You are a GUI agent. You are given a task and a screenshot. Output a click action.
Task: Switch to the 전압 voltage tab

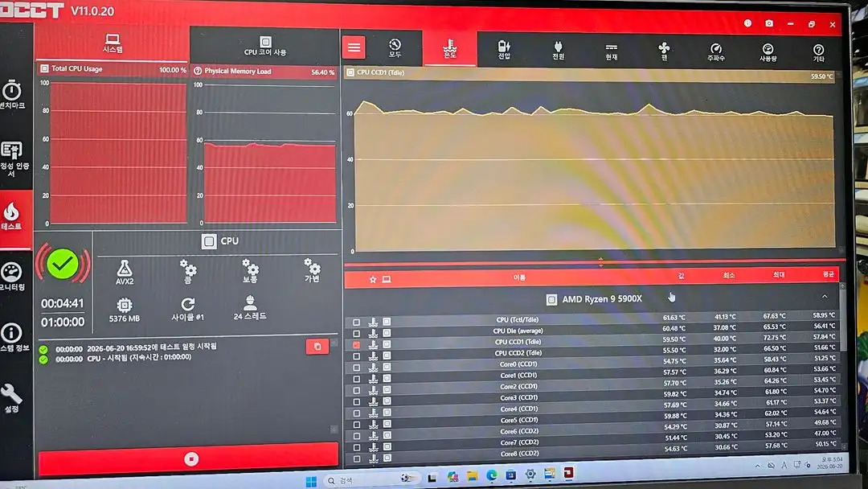click(x=504, y=49)
